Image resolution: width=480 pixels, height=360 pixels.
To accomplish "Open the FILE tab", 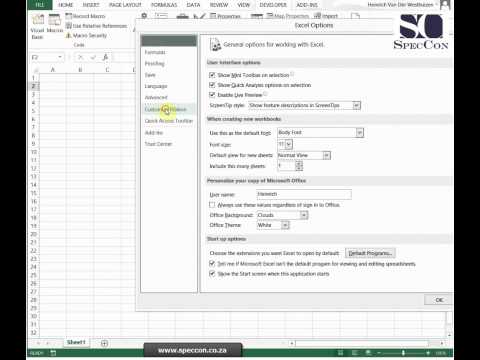I will pyautogui.click(x=40, y=5).
